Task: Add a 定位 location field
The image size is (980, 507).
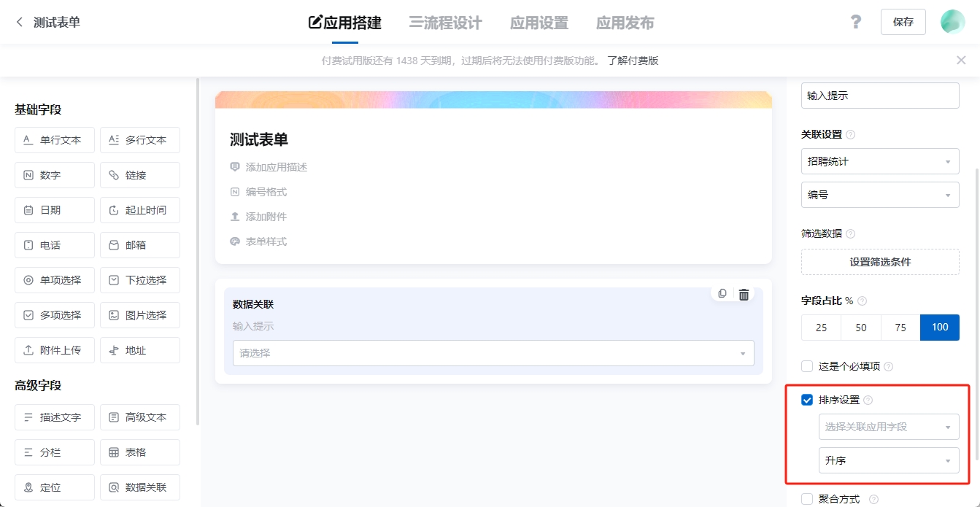Action: (x=55, y=487)
